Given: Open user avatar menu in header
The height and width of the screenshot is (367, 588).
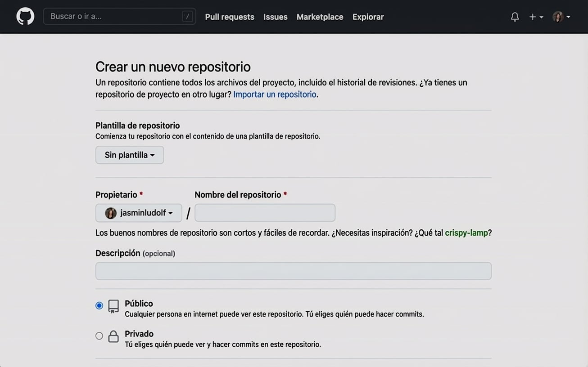Looking at the screenshot, I should (x=561, y=17).
